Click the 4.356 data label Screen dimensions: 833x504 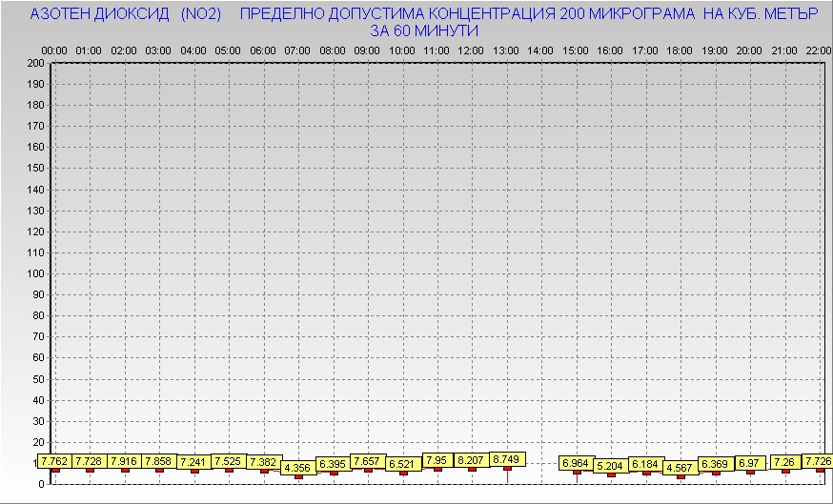[x=297, y=469]
